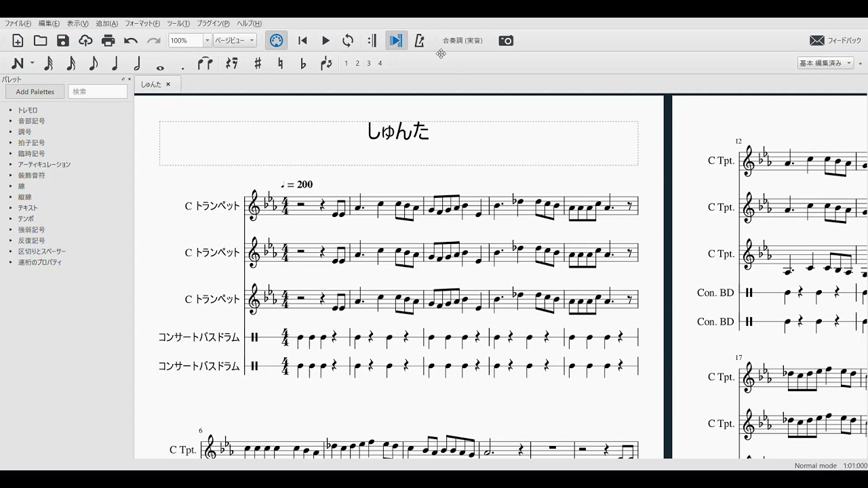868x488 pixels.
Task: Enable the metronome
Action: pos(419,41)
